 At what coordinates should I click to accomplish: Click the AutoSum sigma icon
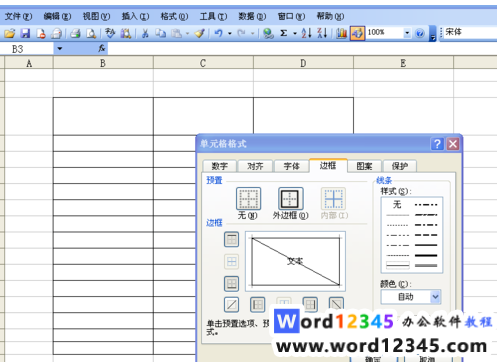pyautogui.click(x=284, y=33)
